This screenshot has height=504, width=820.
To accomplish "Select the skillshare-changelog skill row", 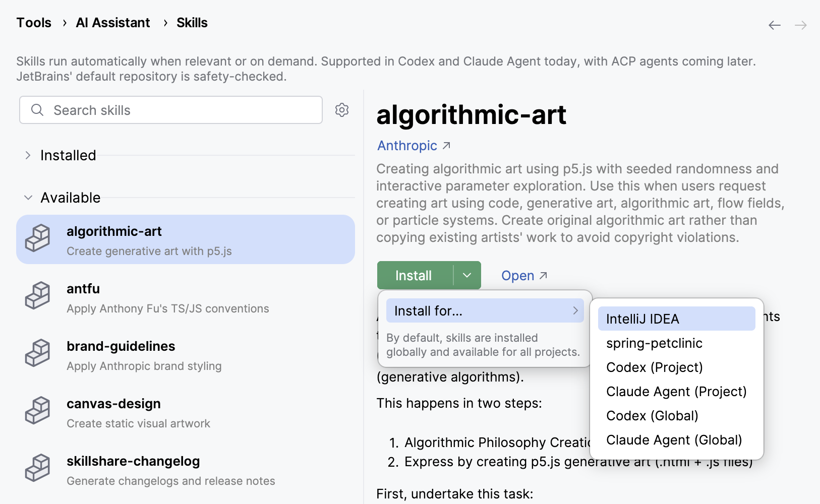I will [186, 469].
